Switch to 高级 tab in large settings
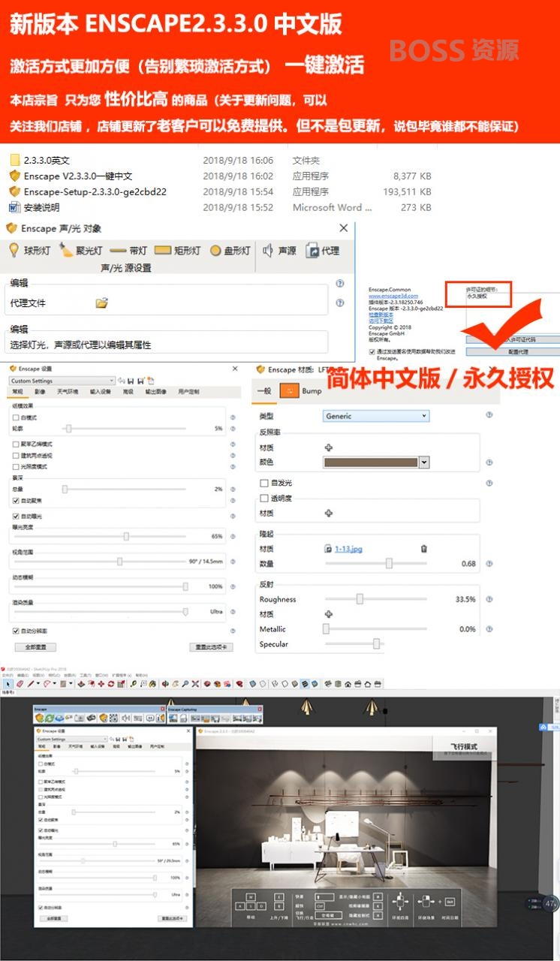Viewport: 560px width, 961px height. tap(128, 391)
